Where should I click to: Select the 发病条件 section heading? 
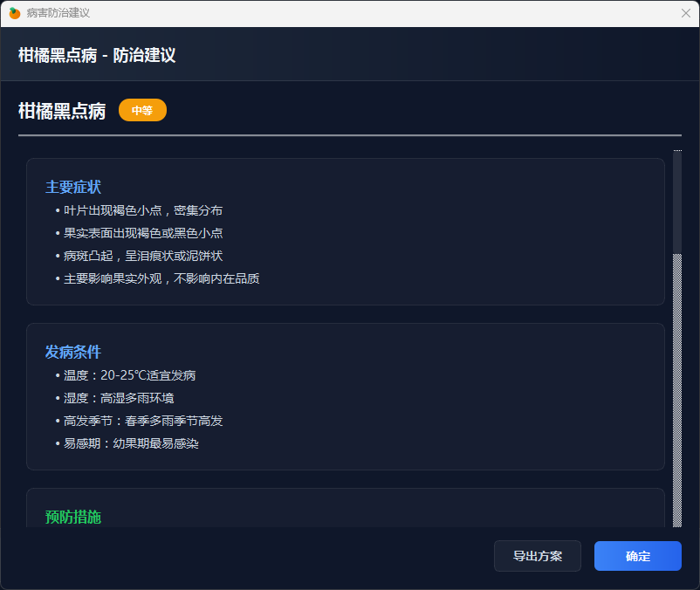point(73,353)
